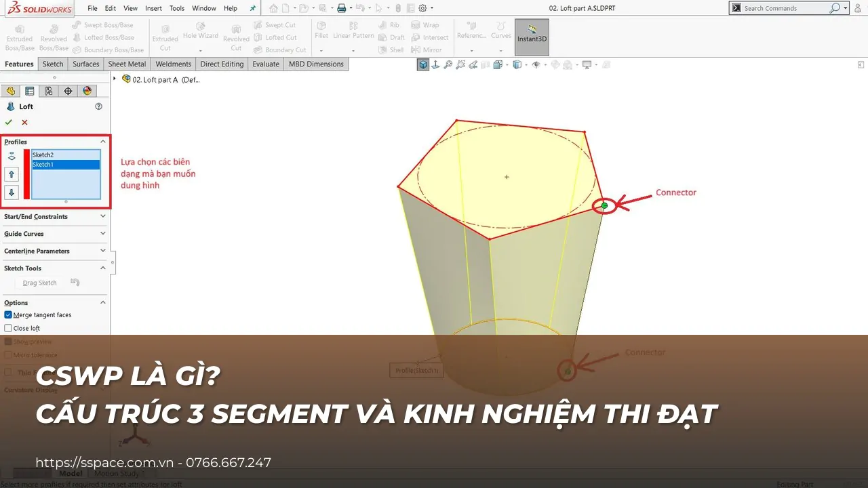868x488 pixels.
Task: Click the Drag Sketch button
Action: (x=40, y=283)
